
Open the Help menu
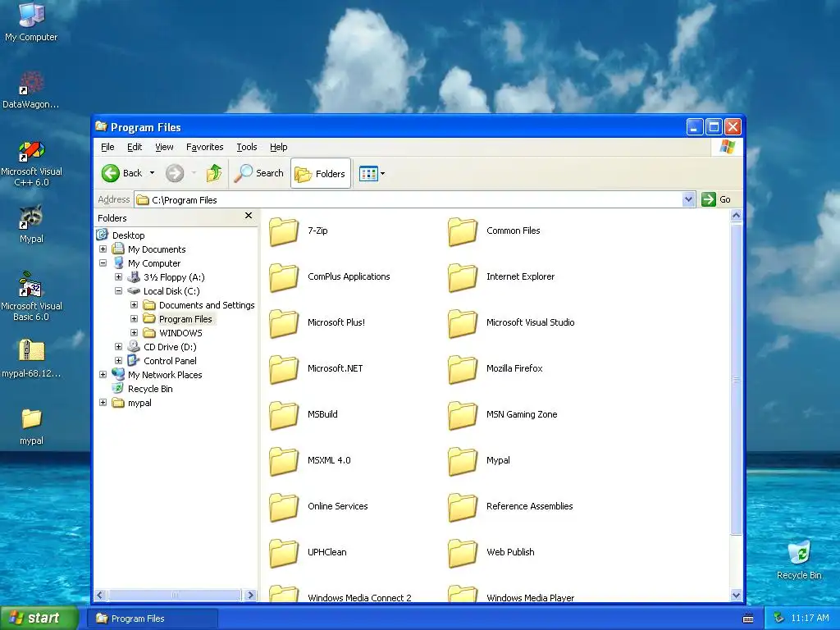point(279,147)
